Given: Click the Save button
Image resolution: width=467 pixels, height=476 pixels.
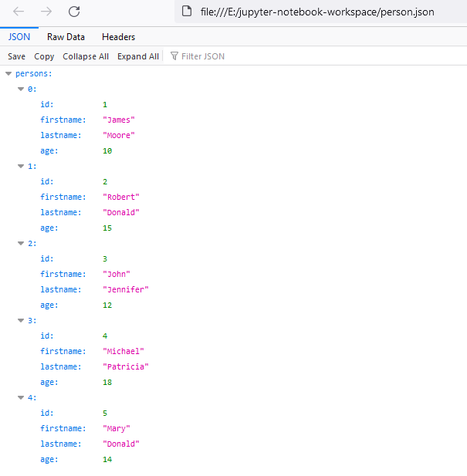Looking at the screenshot, I should coord(16,56).
